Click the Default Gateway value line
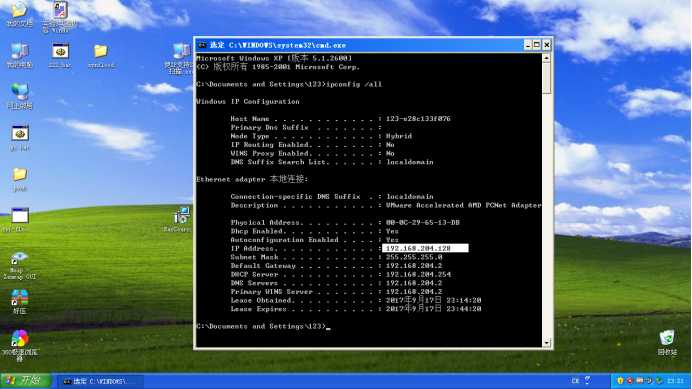 336,266
